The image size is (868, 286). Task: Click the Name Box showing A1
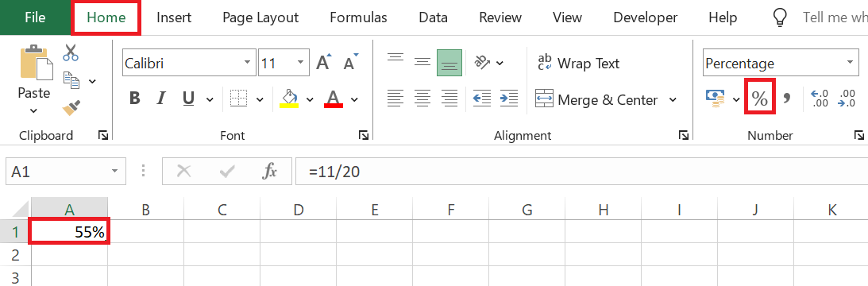[x=64, y=172]
